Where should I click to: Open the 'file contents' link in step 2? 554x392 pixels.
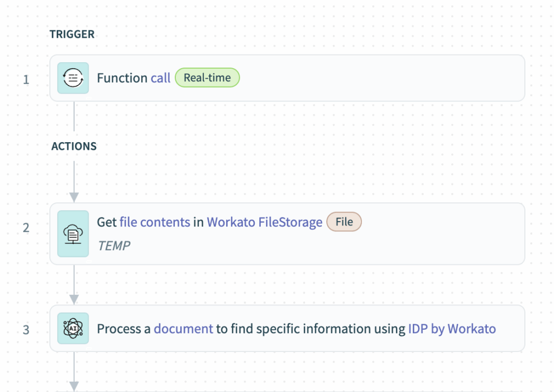[x=155, y=222]
